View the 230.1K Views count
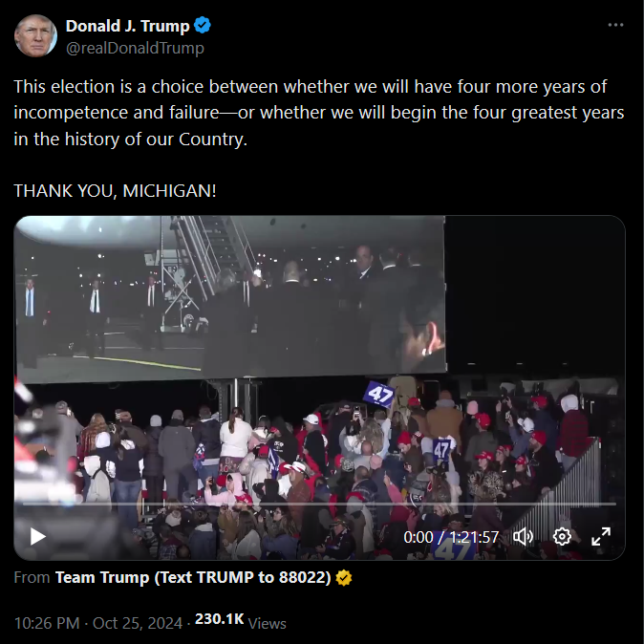The width and height of the screenshot is (644, 644). [240, 621]
